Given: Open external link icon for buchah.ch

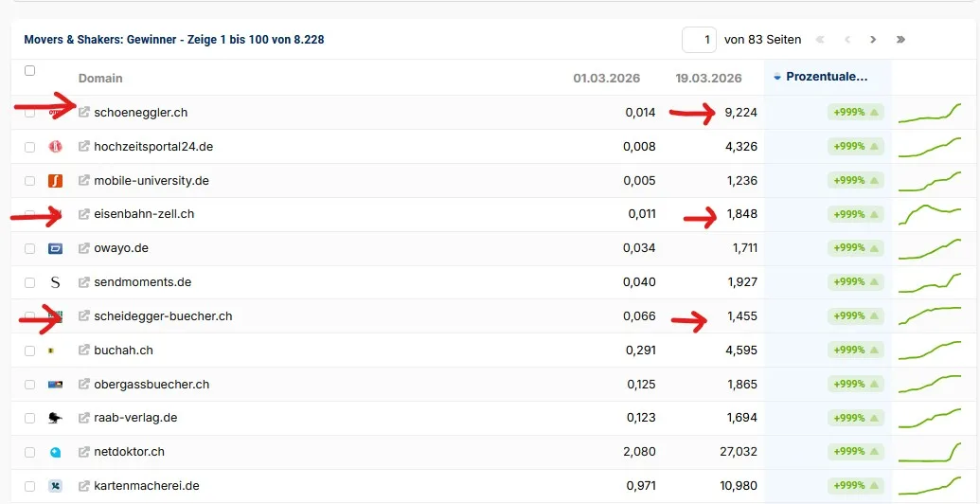Looking at the screenshot, I should [x=83, y=351].
